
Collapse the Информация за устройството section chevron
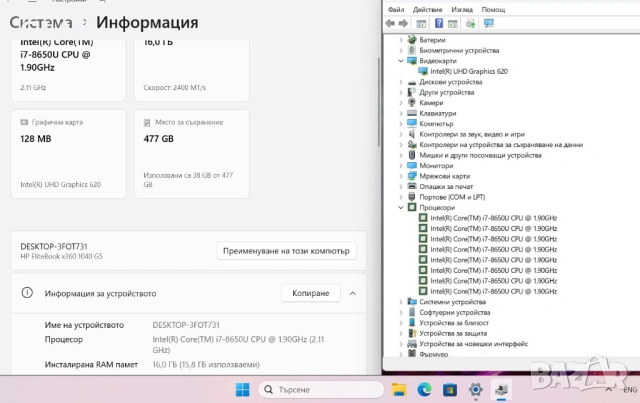[x=353, y=293]
